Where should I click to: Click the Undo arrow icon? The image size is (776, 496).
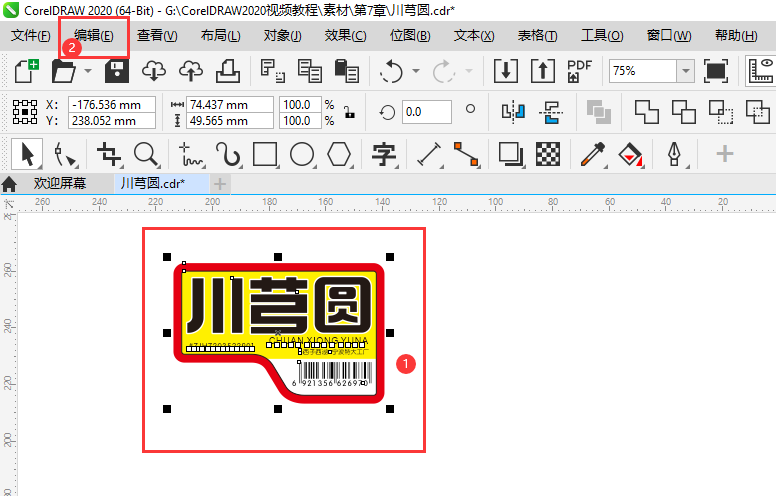pos(391,71)
